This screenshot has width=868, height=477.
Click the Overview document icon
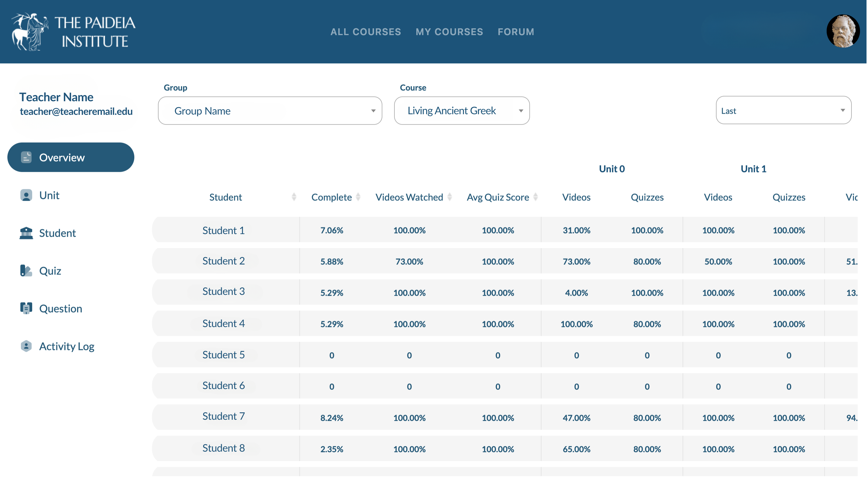pyautogui.click(x=26, y=157)
